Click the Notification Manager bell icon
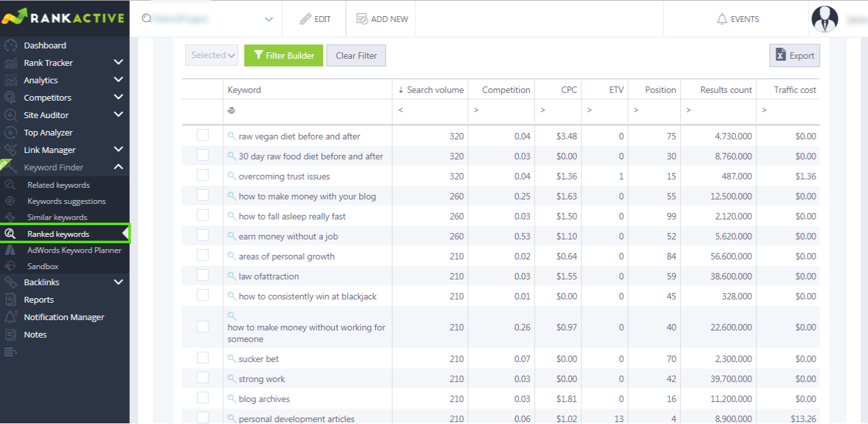 click(10, 317)
